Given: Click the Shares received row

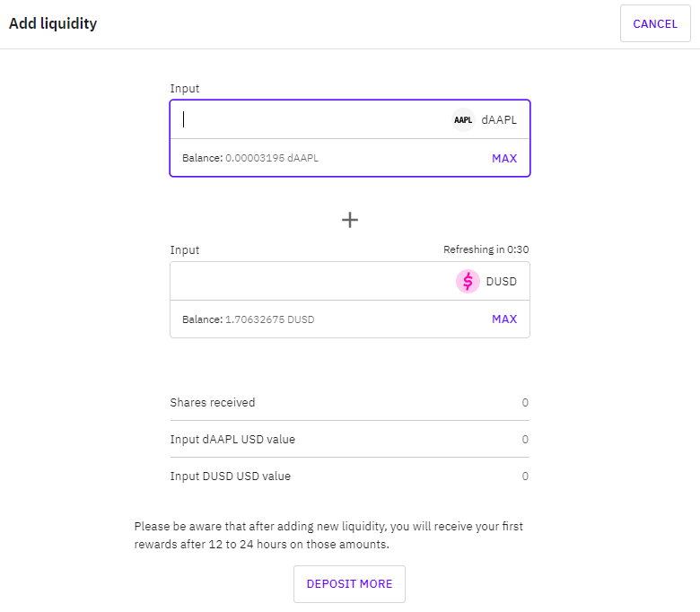Looking at the screenshot, I should coord(350,403).
